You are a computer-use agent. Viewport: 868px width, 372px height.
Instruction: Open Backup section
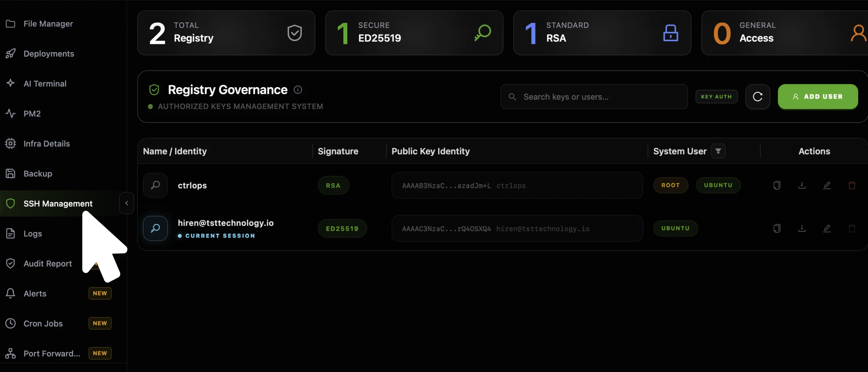tap(38, 174)
